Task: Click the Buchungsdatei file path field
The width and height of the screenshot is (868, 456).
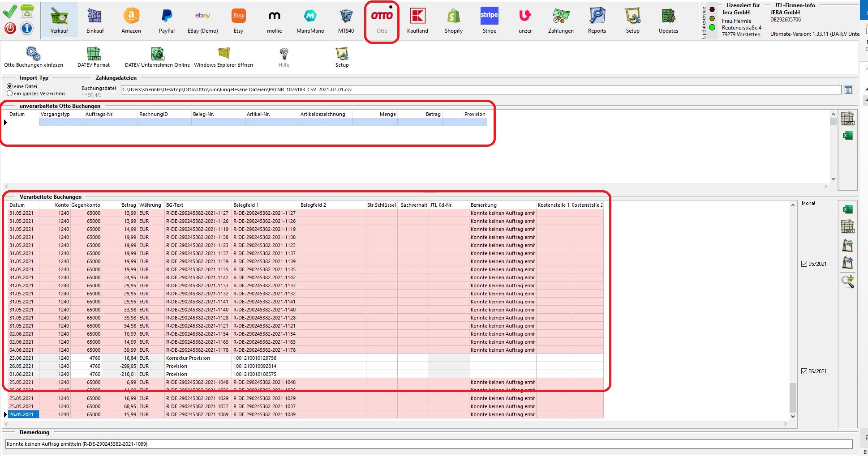Action: click(480, 89)
